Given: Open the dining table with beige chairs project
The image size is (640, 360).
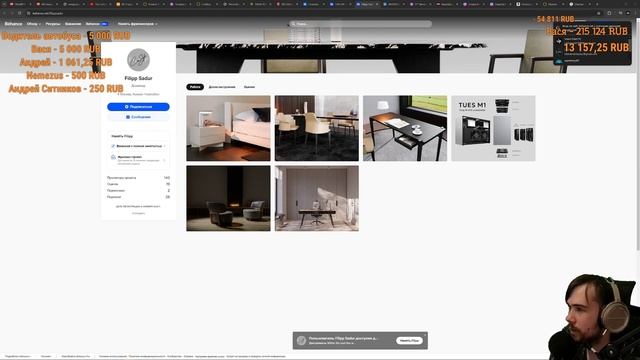Looking at the screenshot, I should click(317, 128).
